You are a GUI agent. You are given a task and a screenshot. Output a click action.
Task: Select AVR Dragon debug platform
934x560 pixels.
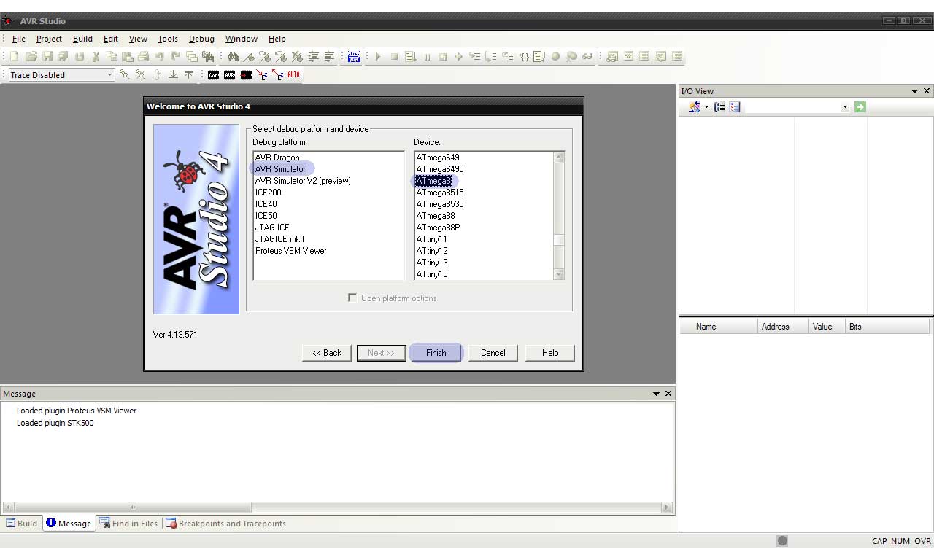[277, 157]
